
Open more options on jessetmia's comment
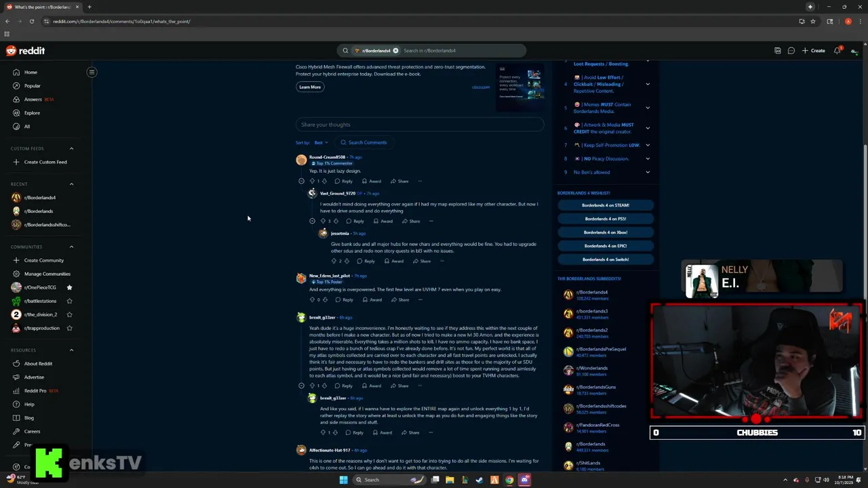click(x=441, y=261)
